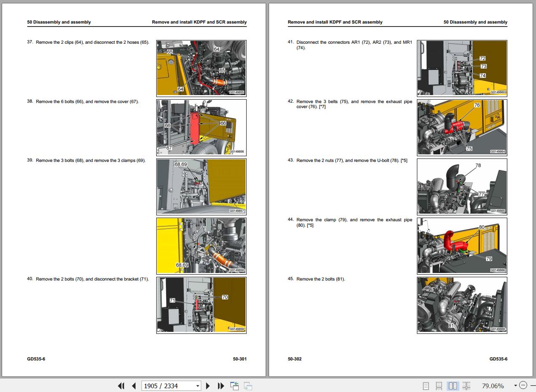Jump to the first page

(121, 386)
